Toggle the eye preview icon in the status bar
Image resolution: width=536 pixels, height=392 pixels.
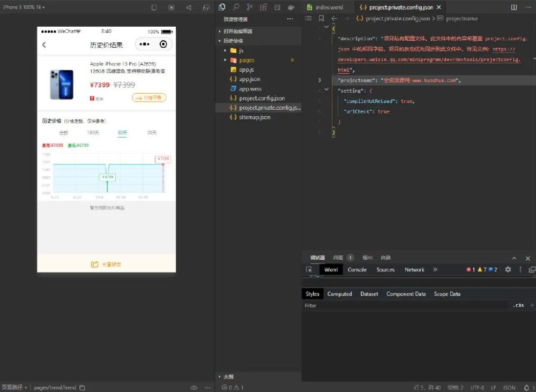(x=194, y=388)
